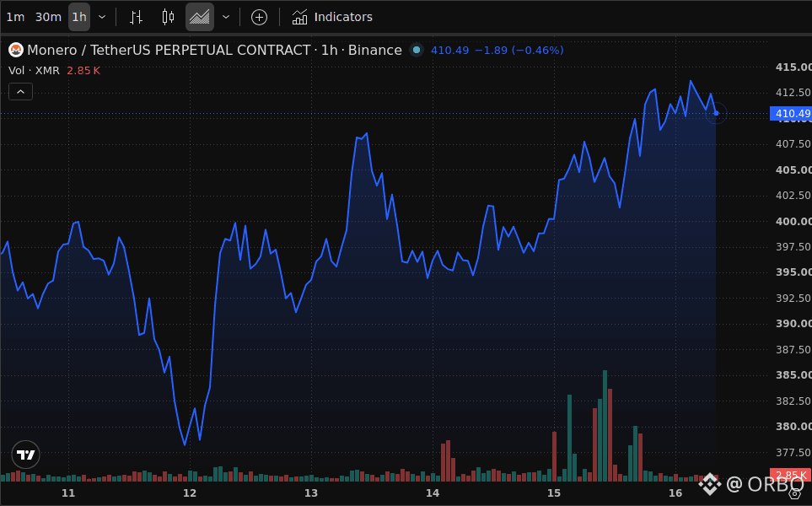Image resolution: width=812 pixels, height=506 pixels.
Task: Click the 390.00 price axis label
Action: point(793,324)
